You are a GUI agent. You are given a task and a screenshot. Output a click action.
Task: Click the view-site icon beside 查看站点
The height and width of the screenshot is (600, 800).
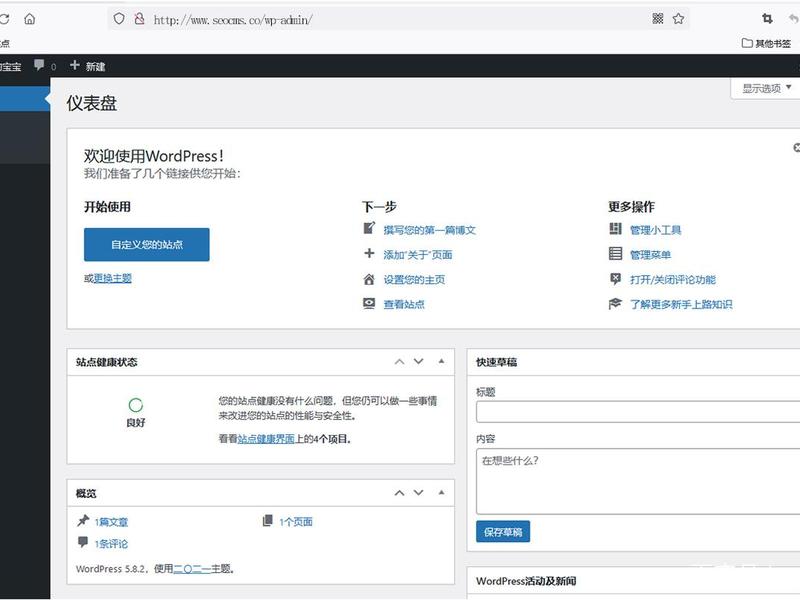(x=369, y=304)
